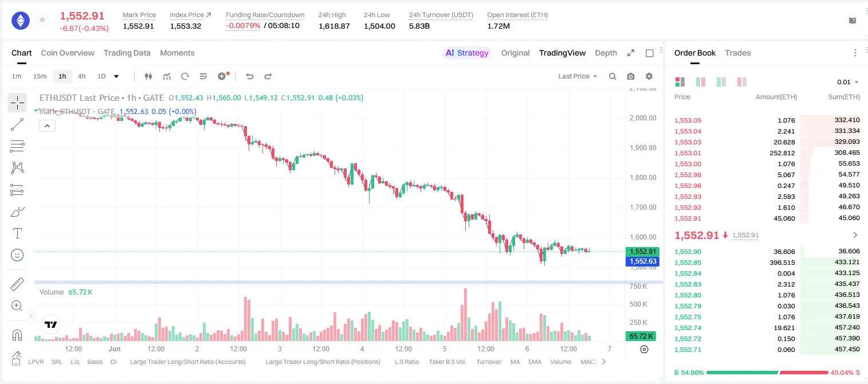868x384 pixels.
Task: Open order book 0.01 precision dropdown
Action: pyautogui.click(x=848, y=82)
